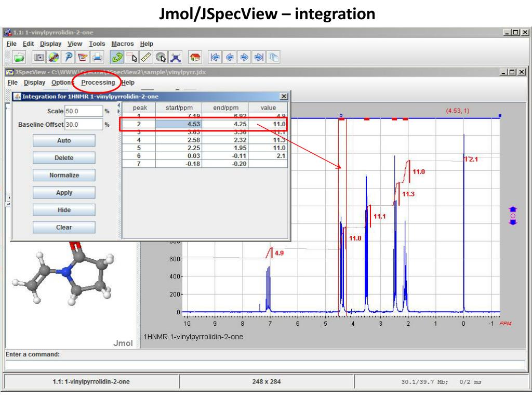Viewport: 532px width, 399px height.
Task: Click the magenta circle between the arrows
Action: click(513, 216)
